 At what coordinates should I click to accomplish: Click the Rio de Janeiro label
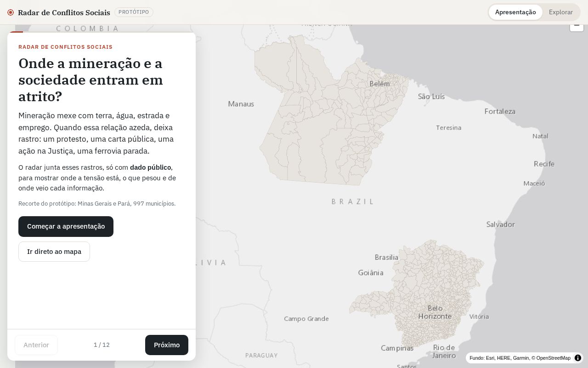click(444, 351)
